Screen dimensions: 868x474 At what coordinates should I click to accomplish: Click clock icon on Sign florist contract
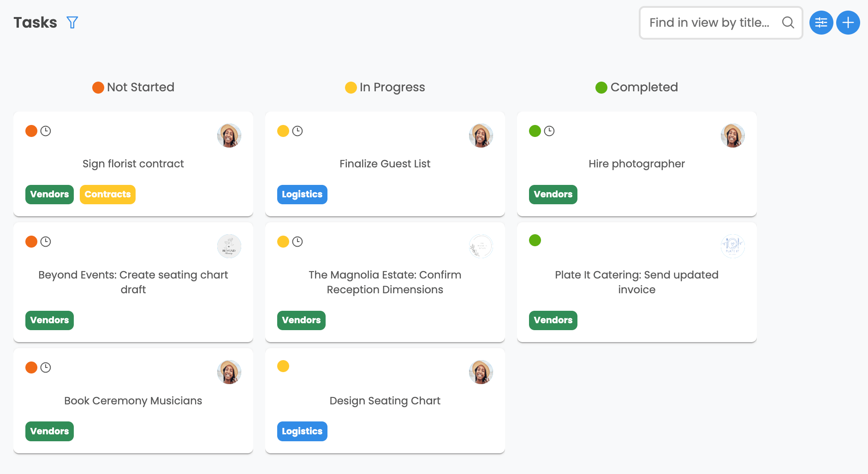point(46,131)
